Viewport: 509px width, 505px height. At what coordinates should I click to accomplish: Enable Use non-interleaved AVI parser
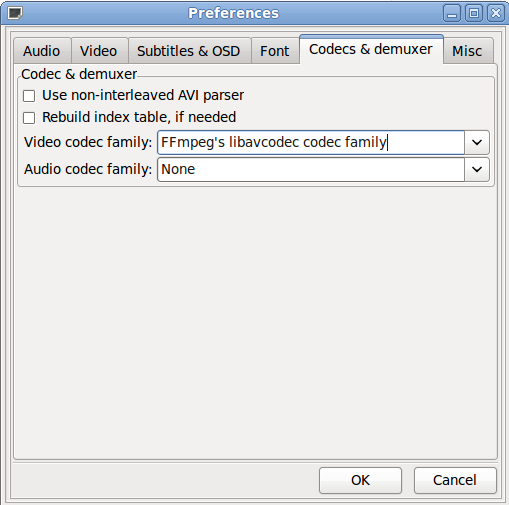click(29, 96)
